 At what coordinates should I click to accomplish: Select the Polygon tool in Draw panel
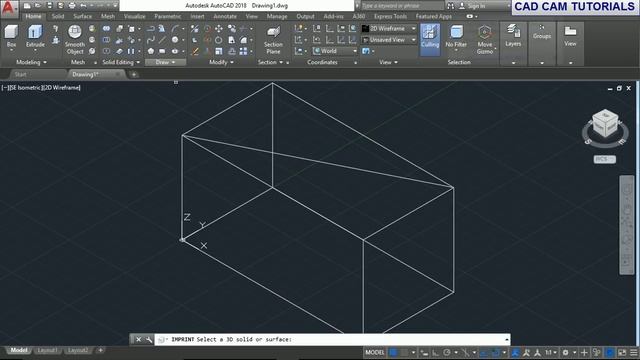pos(151,51)
